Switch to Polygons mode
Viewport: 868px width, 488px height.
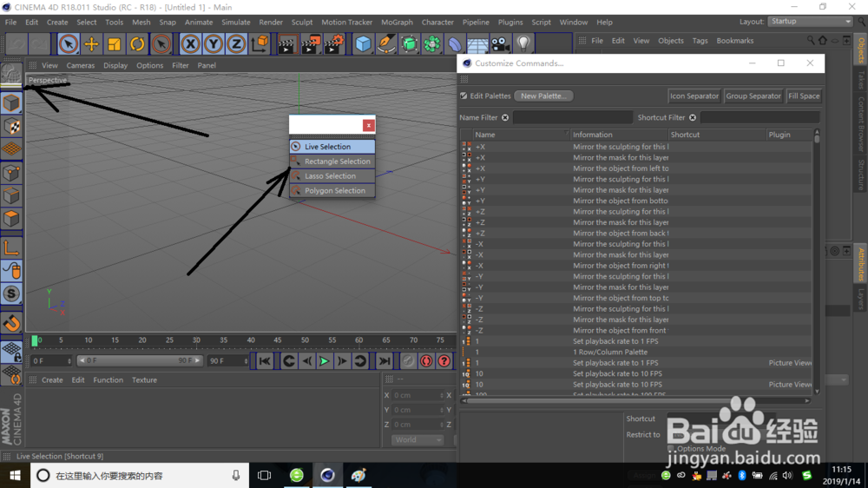[x=11, y=218]
